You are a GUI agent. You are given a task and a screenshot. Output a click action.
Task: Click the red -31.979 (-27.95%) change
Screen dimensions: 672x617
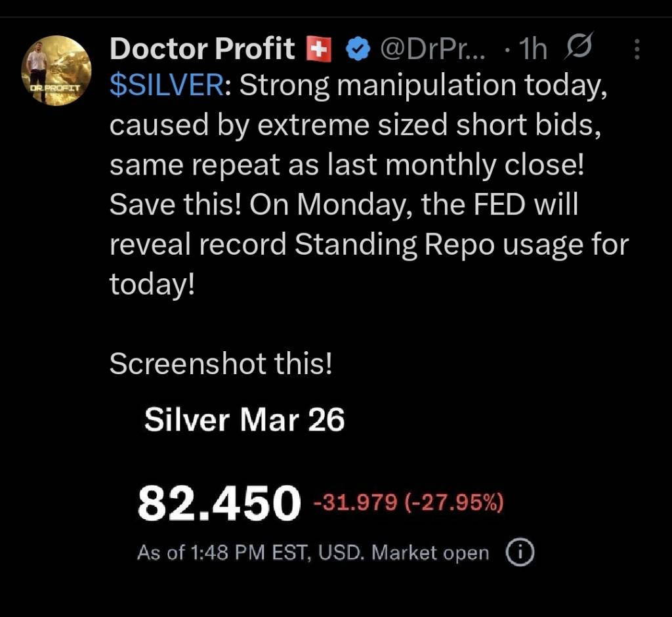click(408, 504)
